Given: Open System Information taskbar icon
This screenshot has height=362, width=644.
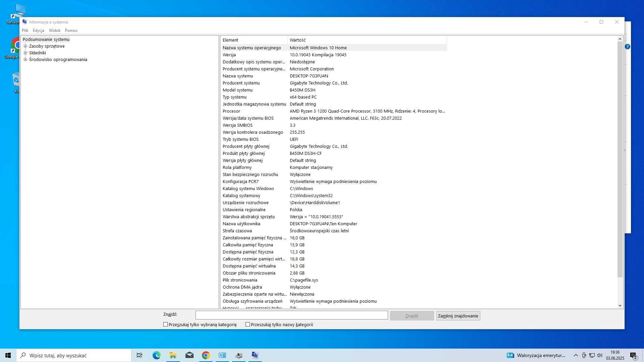Looking at the screenshot, I should pyautogui.click(x=255, y=355).
